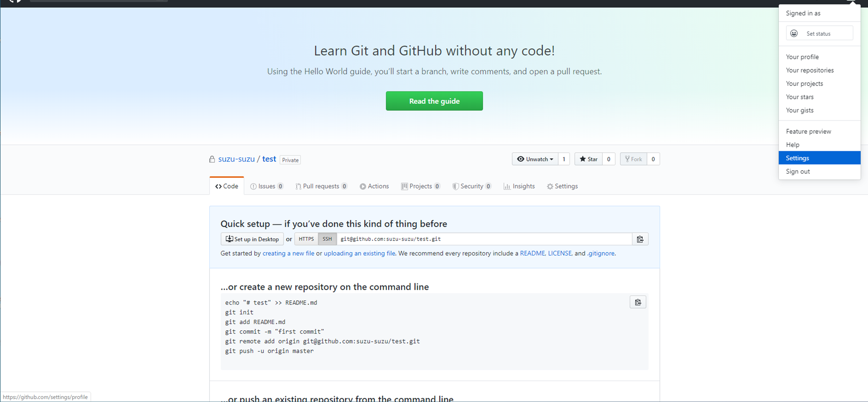Choose Feature preview from user menu

(819, 132)
